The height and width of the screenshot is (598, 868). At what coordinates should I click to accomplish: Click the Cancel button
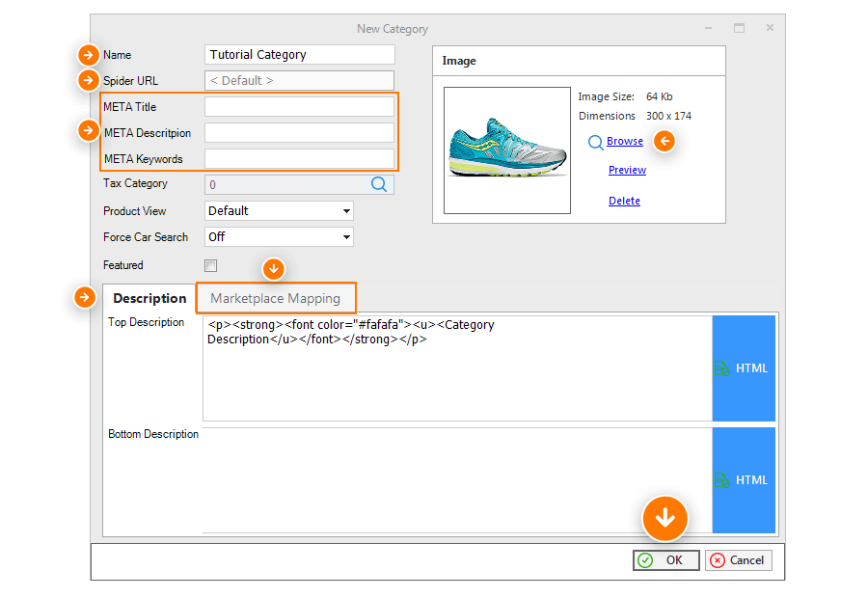click(739, 560)
